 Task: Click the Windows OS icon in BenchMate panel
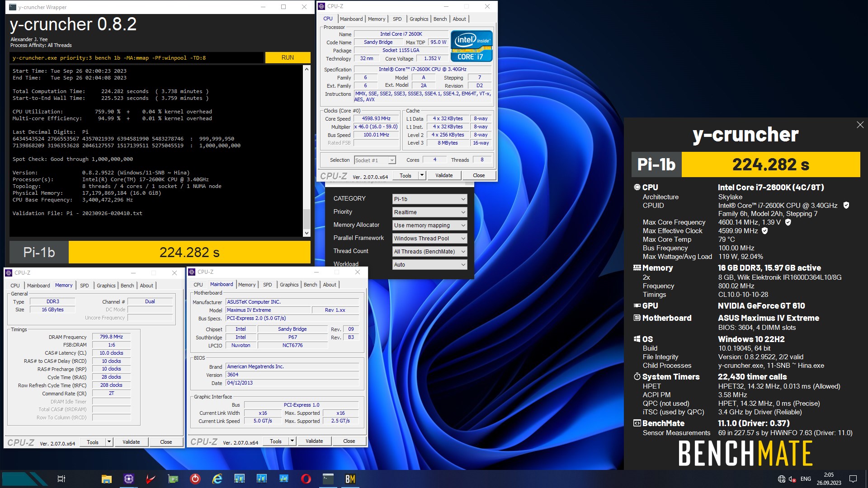tap(637, 339)
